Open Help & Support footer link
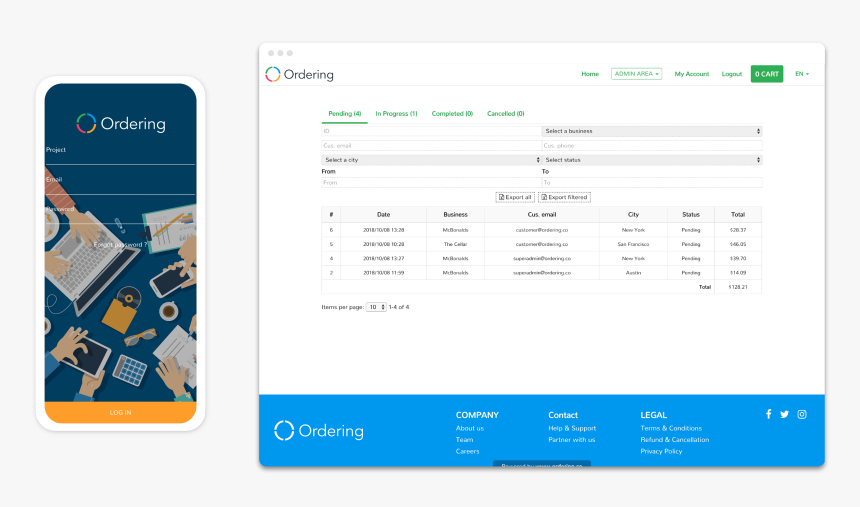 [572, 428]
